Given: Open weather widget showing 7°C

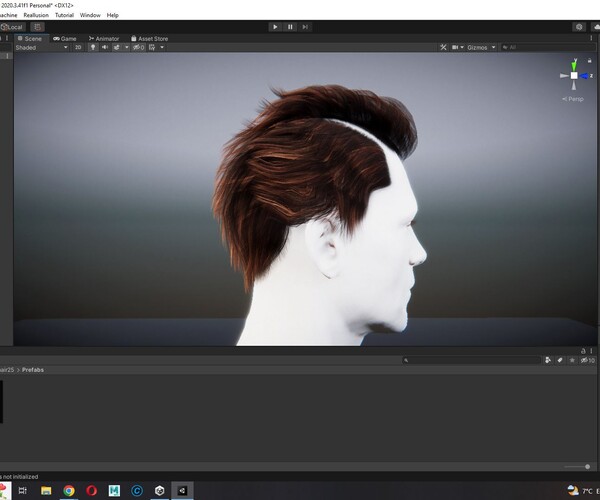Looking at the screenshot, I should pyautogui.click(x=582, y=490).
